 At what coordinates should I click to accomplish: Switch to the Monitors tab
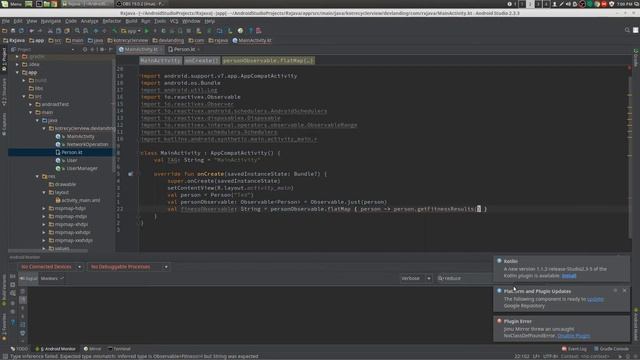52,278
